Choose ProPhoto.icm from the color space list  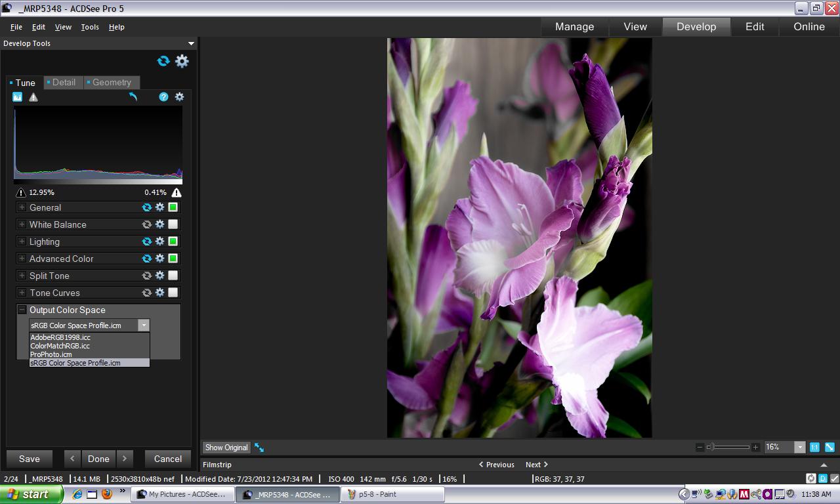click(51, 354)
